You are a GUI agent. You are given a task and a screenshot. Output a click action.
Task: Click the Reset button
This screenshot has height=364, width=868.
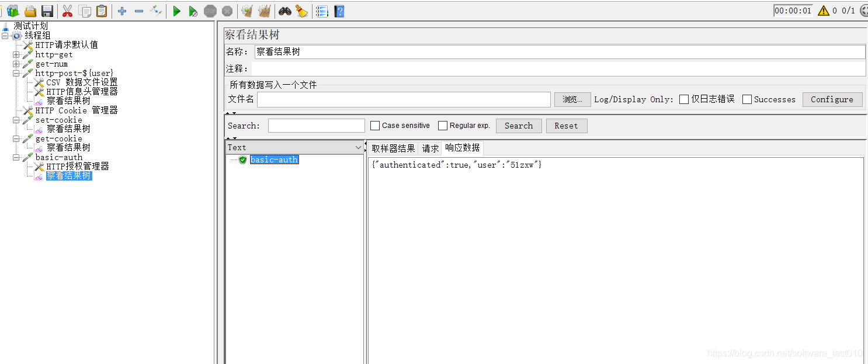tap(566, 126)
